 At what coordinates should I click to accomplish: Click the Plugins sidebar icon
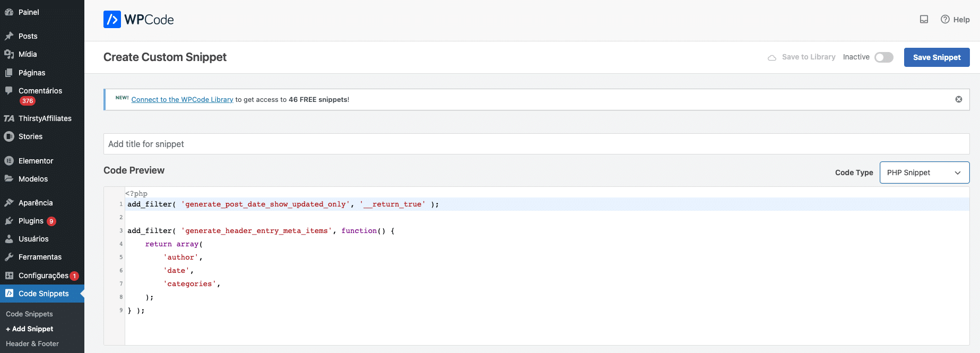tap(9, 221)
